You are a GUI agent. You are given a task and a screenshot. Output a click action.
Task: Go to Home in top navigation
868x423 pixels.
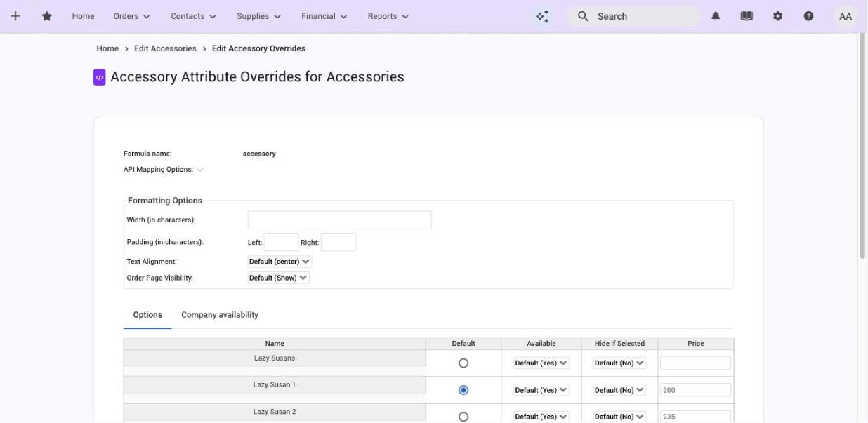(83, 16)
